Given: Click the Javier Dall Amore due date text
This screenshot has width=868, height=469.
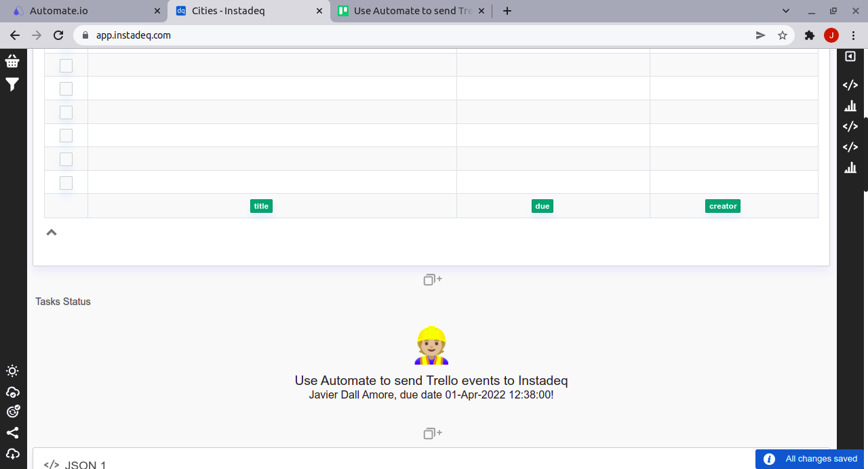Looking at the screenshot, I should click(x=431, y=394).
